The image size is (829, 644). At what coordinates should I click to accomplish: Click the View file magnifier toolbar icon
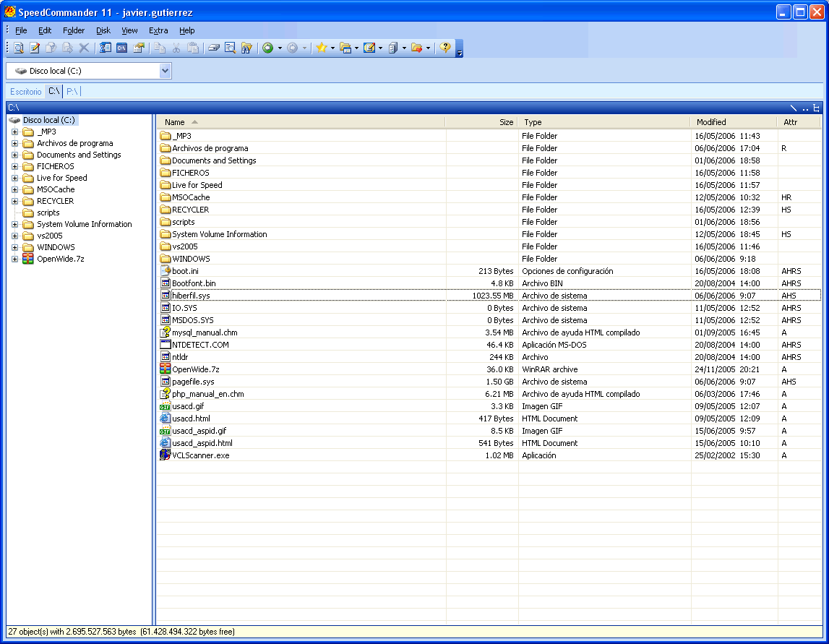click(x=19, y=48)
